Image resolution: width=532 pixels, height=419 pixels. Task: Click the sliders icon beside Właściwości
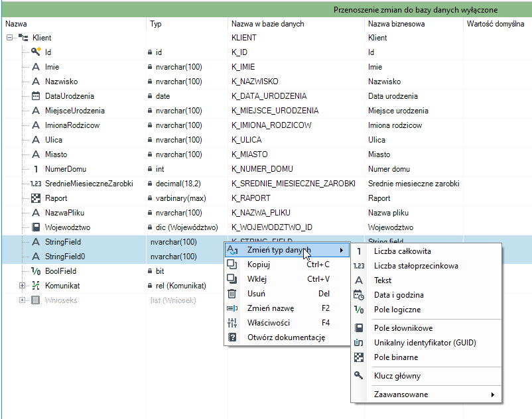click(232, 323)
